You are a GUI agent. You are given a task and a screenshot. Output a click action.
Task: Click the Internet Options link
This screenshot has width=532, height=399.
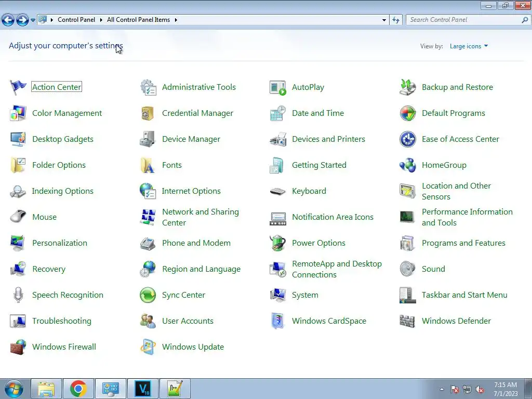[x=191, y=191]
